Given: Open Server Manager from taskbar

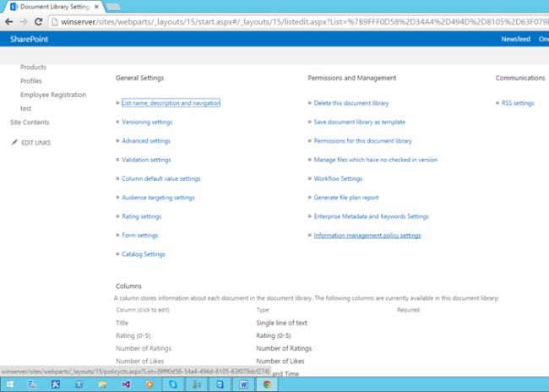Looking at the screenshot, I should [32, 384].
